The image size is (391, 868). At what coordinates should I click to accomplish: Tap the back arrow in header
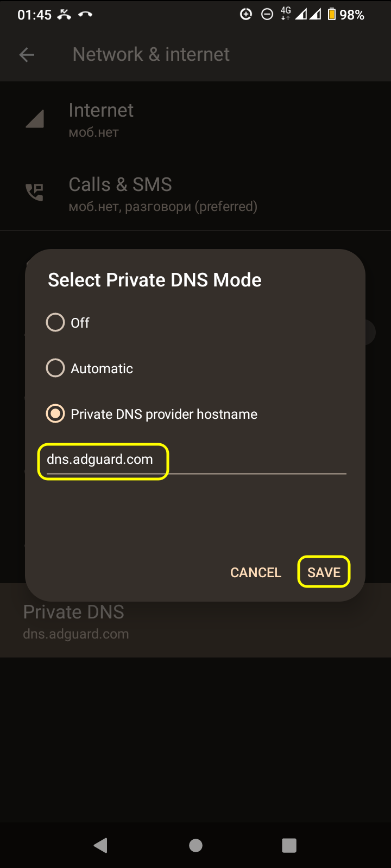coord(27,55)
